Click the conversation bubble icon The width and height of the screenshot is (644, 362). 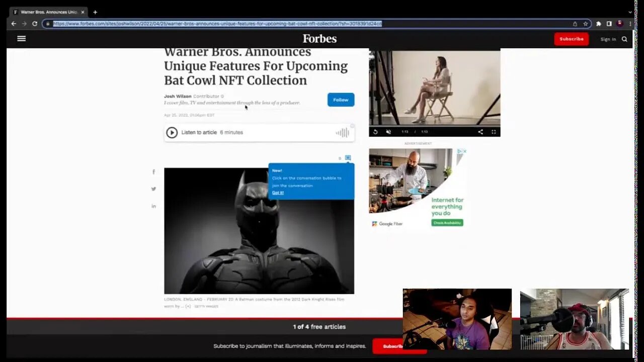348,158
